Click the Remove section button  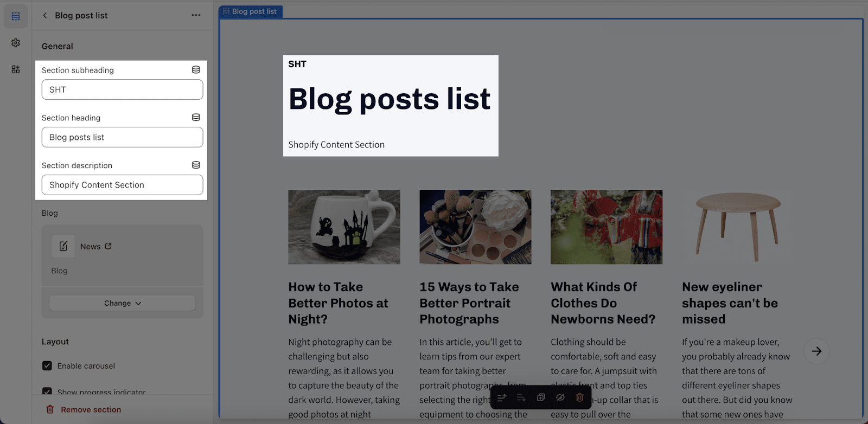point(84,409)
